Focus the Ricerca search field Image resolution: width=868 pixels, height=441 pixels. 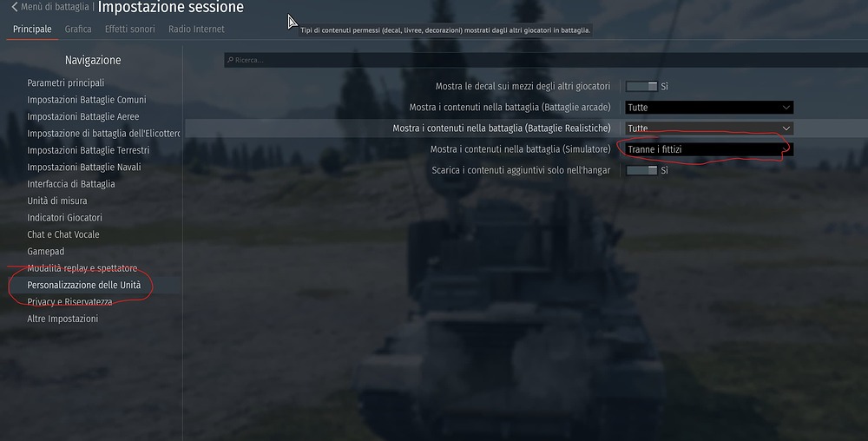[x=546, y=60]
